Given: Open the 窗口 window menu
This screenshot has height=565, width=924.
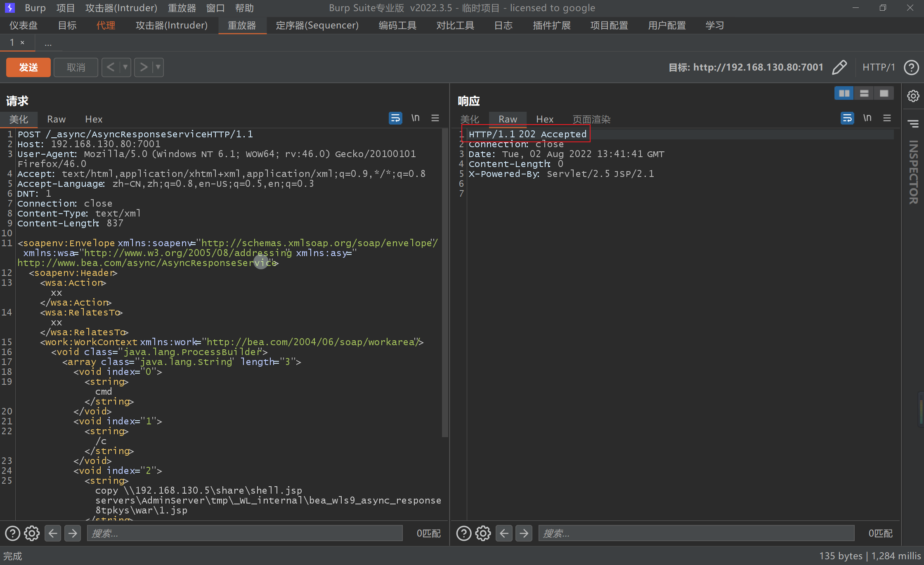Looking at the screenshot, I should pyautogui.click(x=215, y=8).
